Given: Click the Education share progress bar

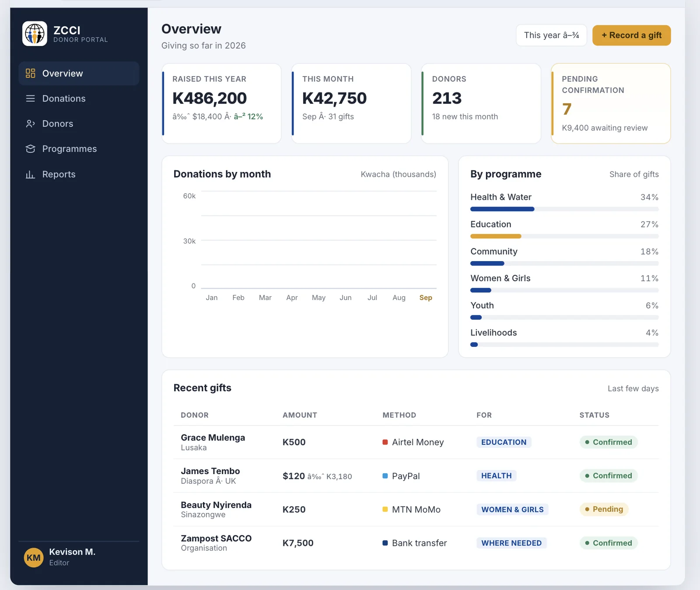Looking at the screenshot, I should [564, 236].
